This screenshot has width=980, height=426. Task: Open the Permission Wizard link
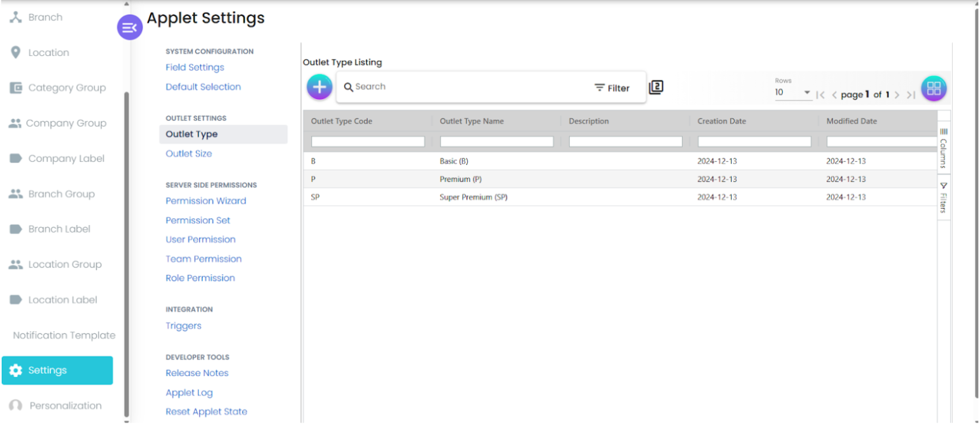tap(205, 201)
